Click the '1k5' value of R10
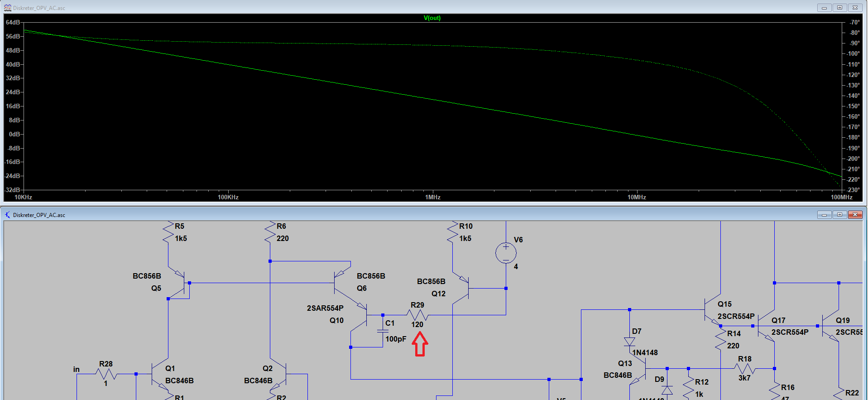The width and height of the screenshot is (868, 400). [x=465, y=238]
